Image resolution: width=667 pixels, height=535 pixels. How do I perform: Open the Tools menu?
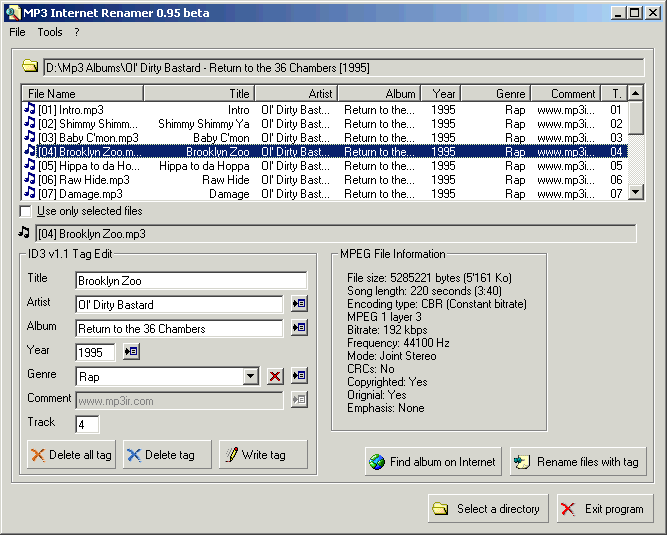point(50,32)
